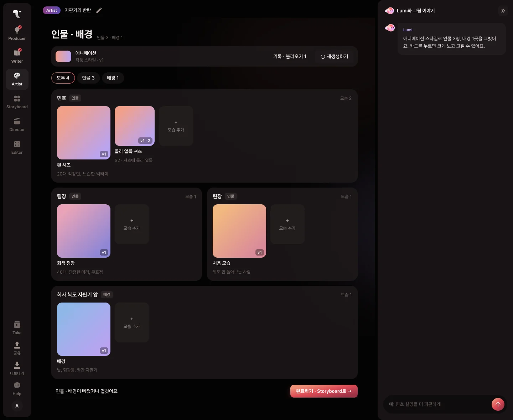Image resolution: width=513 pixels, height=420 pixels.
Task: Open 기록 · 불러오기 1 history
Action: click(290, 57)
